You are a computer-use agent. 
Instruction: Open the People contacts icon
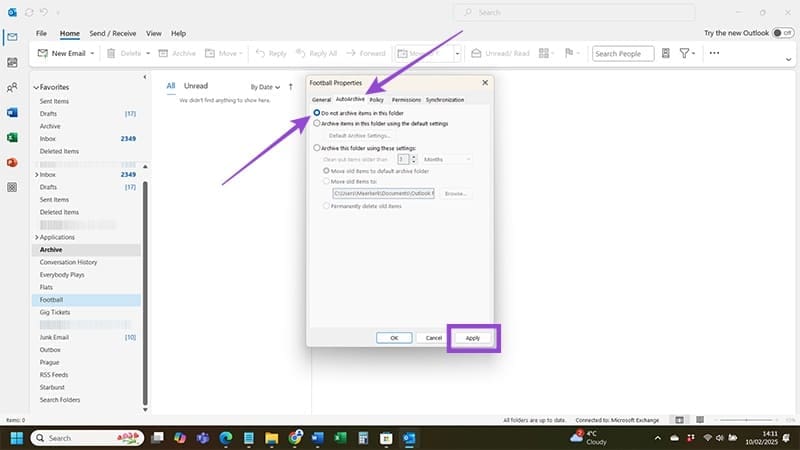[12, 87]
